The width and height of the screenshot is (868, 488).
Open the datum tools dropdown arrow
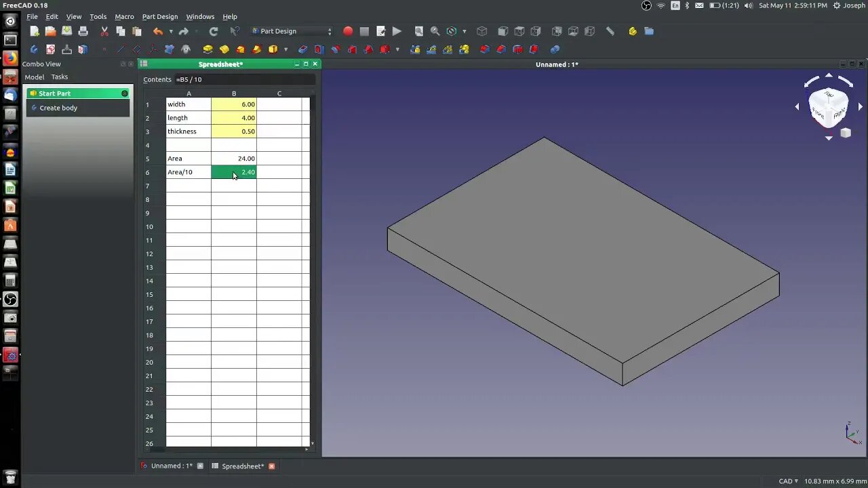click(285, 49)
